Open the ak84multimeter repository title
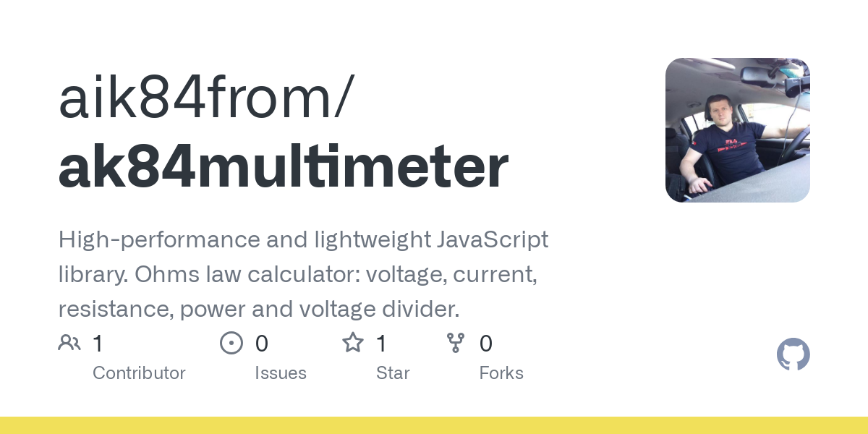 (x=284, y=168)
